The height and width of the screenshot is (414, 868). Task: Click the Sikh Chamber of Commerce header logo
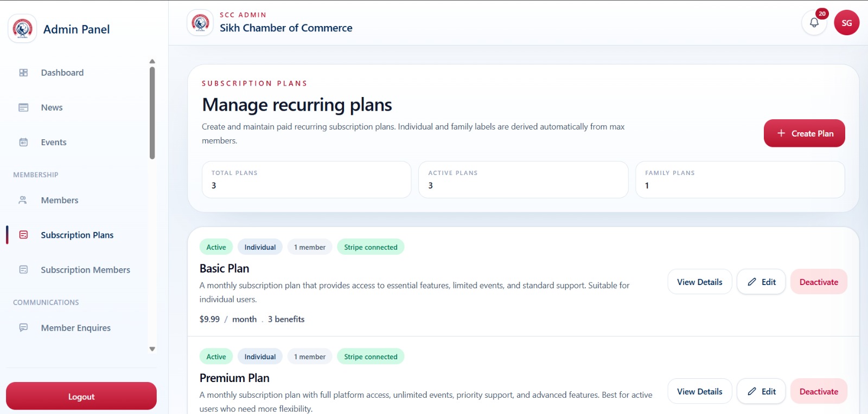point(200,23)
